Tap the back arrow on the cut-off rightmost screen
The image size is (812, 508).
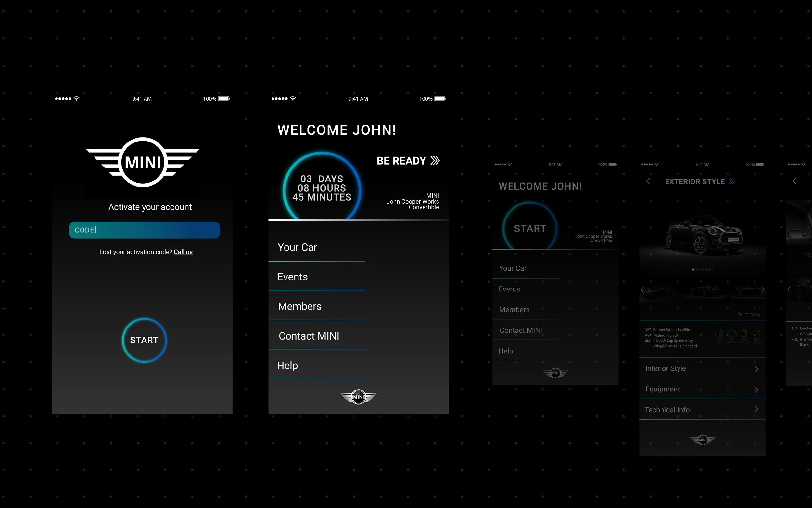coord(795,181)
